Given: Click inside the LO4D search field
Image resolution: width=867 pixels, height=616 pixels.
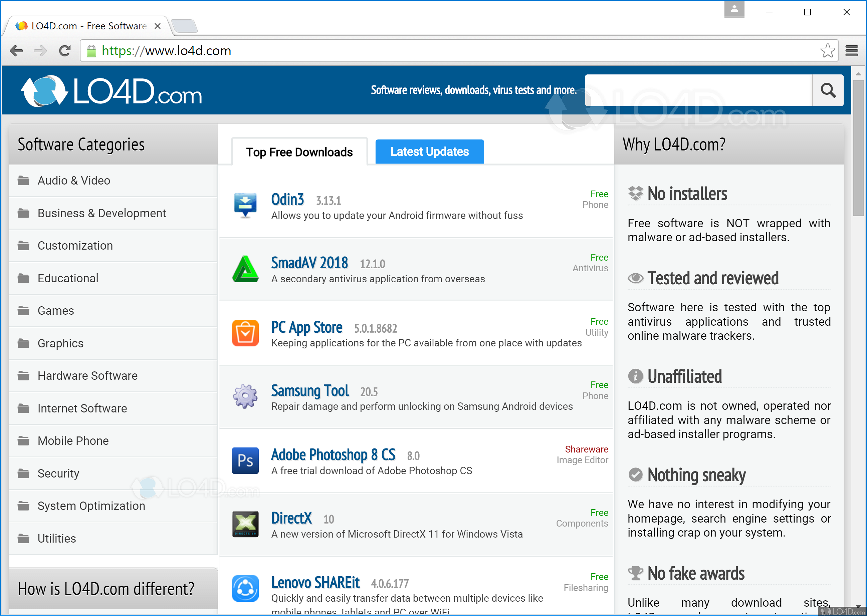Looking at the screenshot, I should coord(698,90).
